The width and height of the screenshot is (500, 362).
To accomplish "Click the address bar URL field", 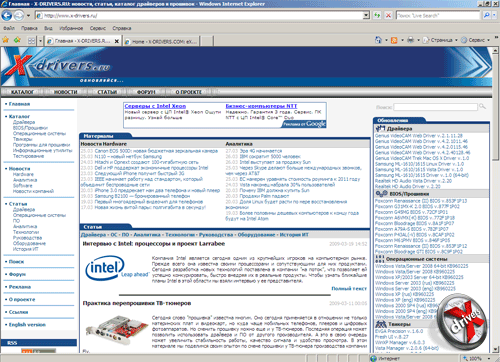I will (x=199, y=15).
